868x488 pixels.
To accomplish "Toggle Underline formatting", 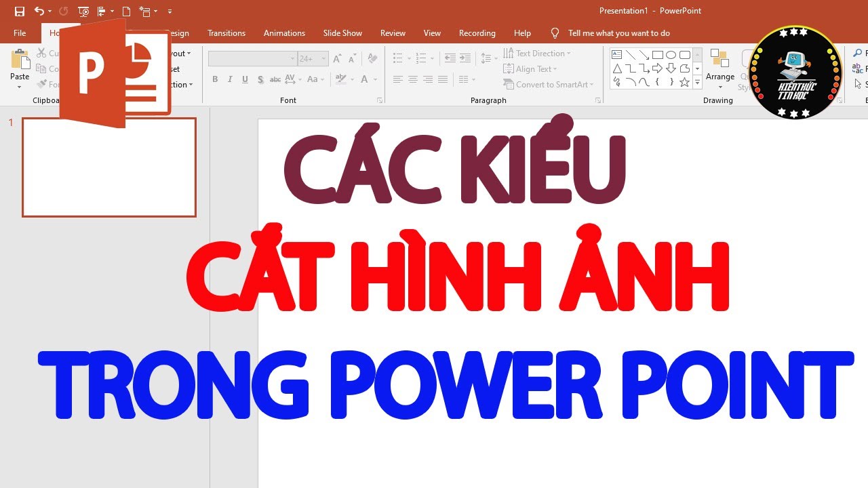I will (245, 79).
